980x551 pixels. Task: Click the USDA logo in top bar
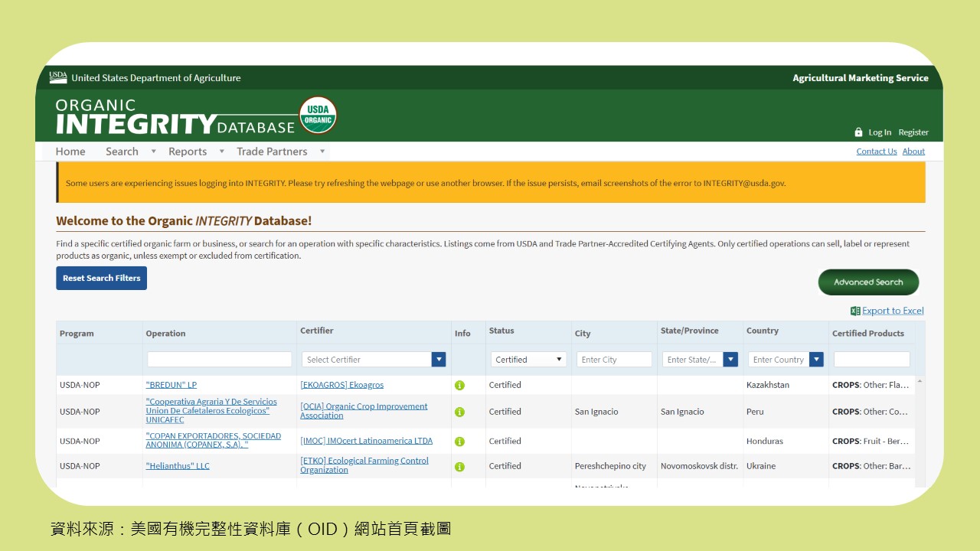coord(58,77)
